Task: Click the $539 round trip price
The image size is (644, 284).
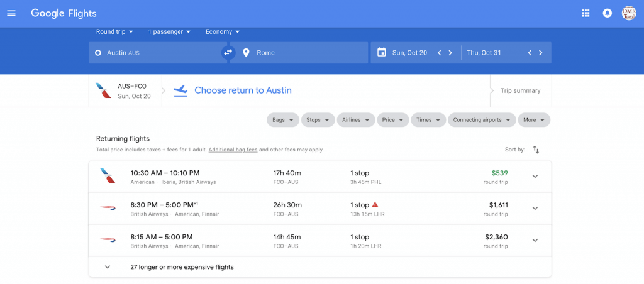Action: (499, 173)
